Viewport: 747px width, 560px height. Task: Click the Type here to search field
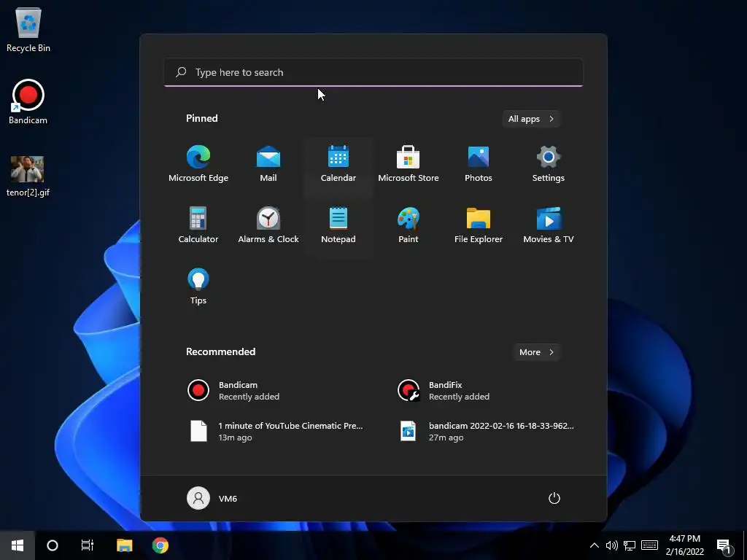click(x=373, y=72)
